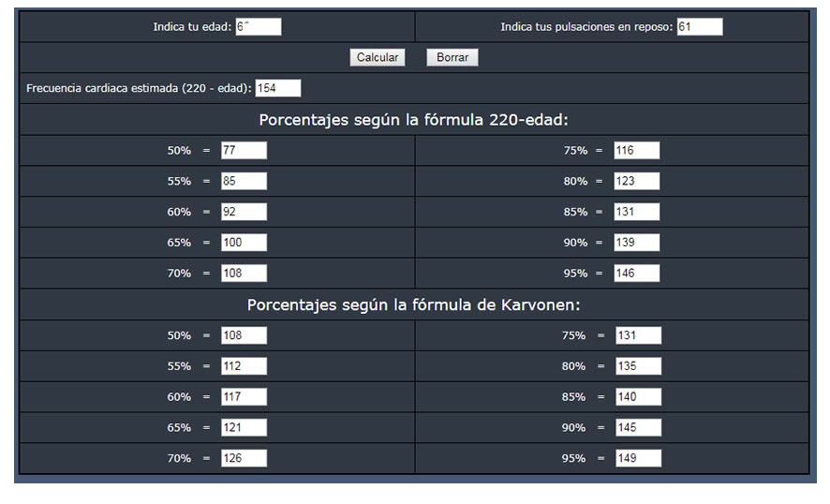The height and width of the screenshot is (504, 830).
Task: Click the Karvonen 55% field showing 112
Action: (x=244, y=366)
